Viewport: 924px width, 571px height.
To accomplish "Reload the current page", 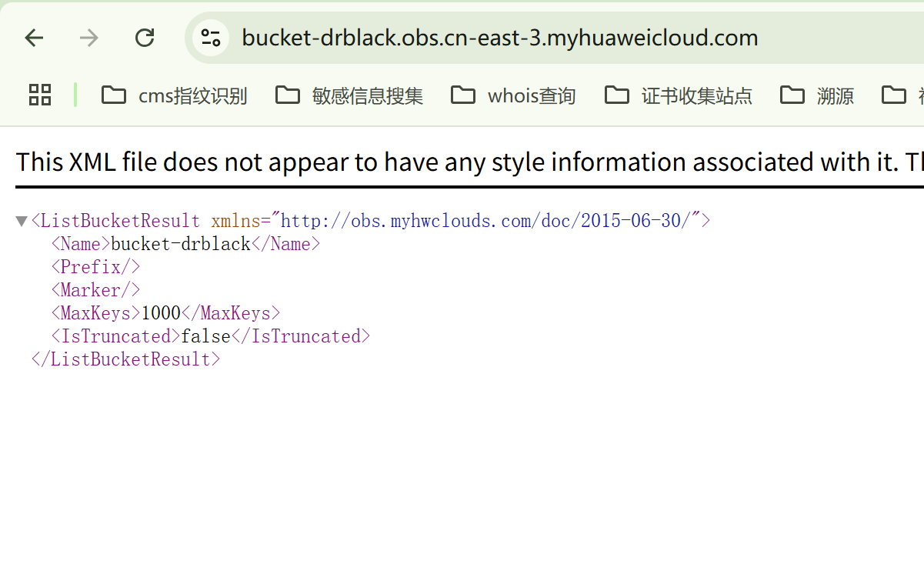I will [145, 38].
